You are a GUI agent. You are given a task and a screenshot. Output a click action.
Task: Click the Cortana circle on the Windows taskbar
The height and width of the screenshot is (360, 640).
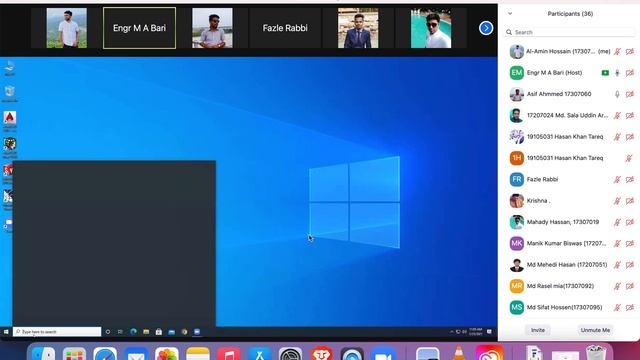point(108,332)
